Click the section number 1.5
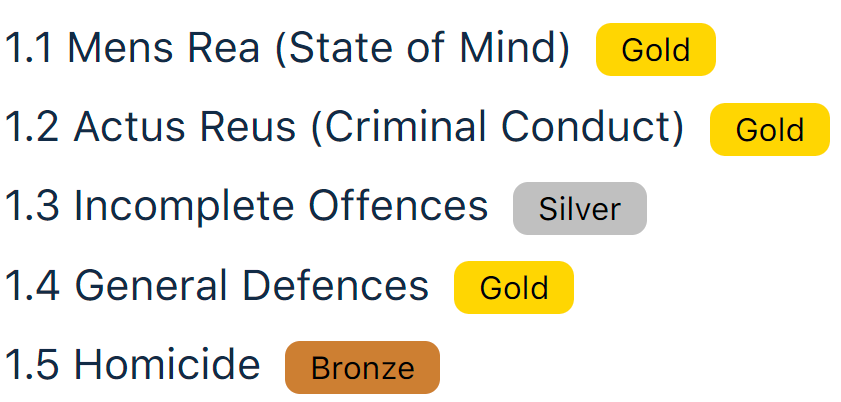 [x=33, y=366]
